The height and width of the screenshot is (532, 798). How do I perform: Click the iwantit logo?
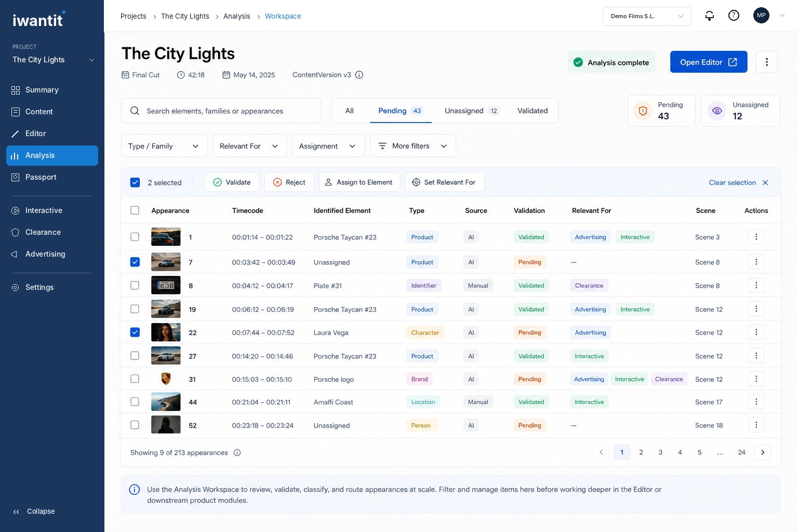(x=39, y=19)
